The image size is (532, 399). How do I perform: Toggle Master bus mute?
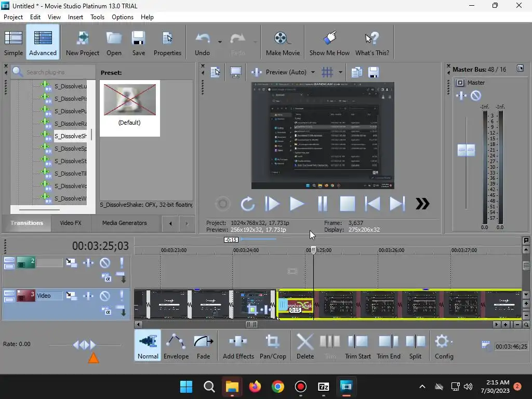coord(476,96)
